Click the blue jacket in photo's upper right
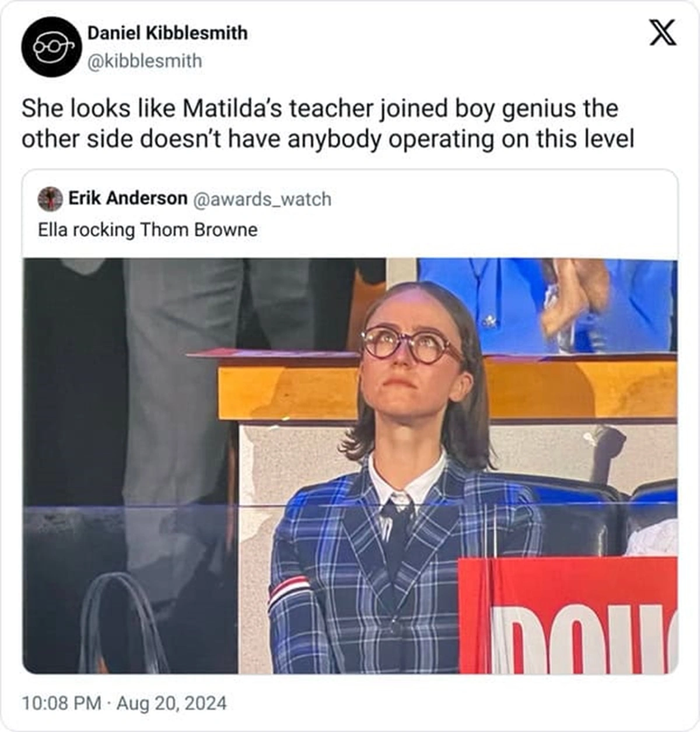Image resolution: width=700 pixels, height=732 pixels. point(547,305)
